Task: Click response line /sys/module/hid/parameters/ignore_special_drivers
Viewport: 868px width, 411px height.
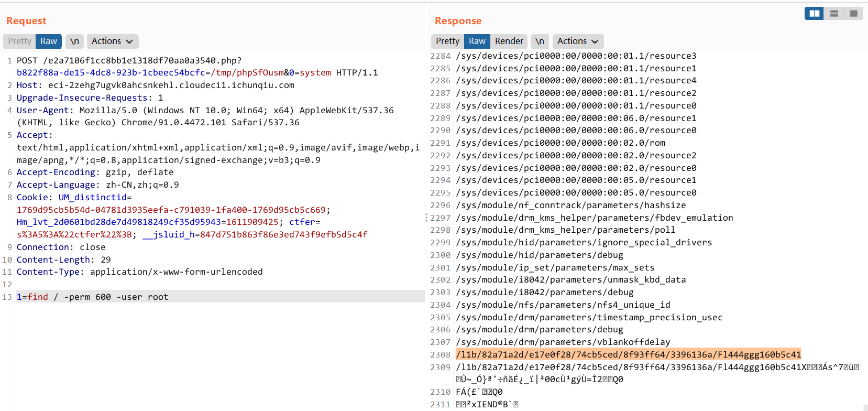Action: click(x=584, y=242)
